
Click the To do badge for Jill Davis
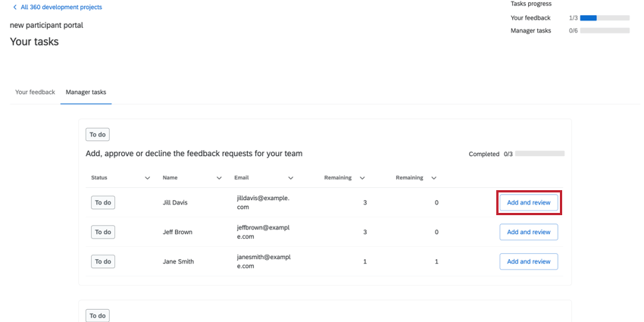[x=103, y=203]
